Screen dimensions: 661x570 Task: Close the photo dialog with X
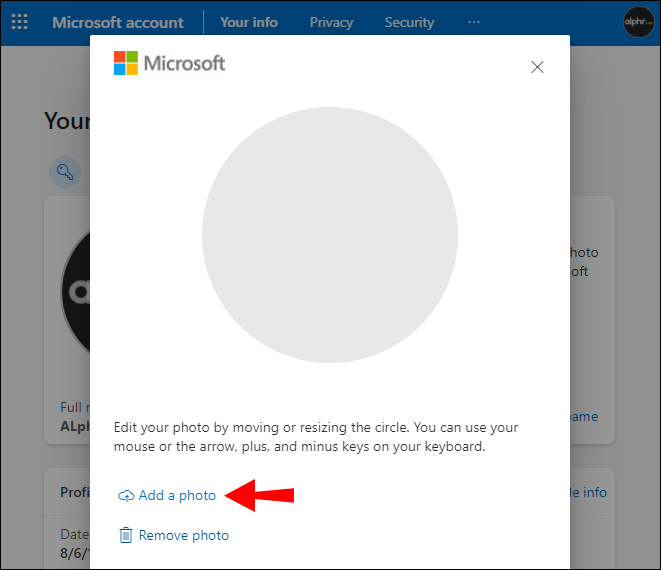537,67
